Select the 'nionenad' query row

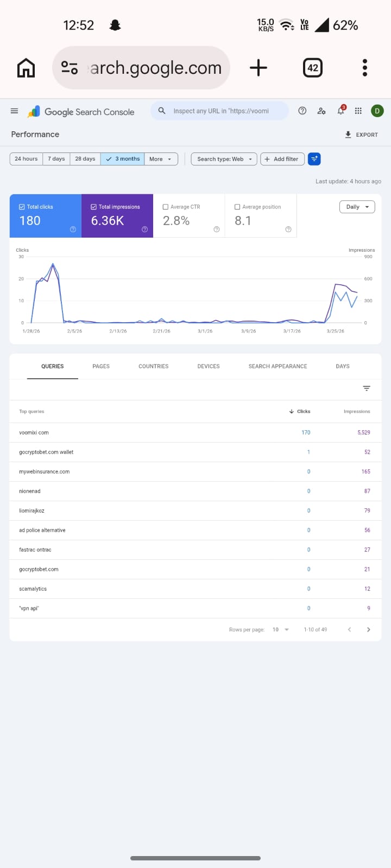195,491
